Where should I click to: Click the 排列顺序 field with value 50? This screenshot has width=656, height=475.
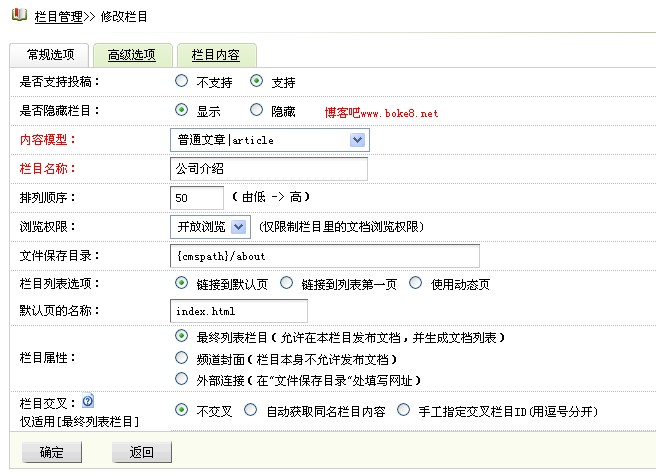click(x=197, y=198)
